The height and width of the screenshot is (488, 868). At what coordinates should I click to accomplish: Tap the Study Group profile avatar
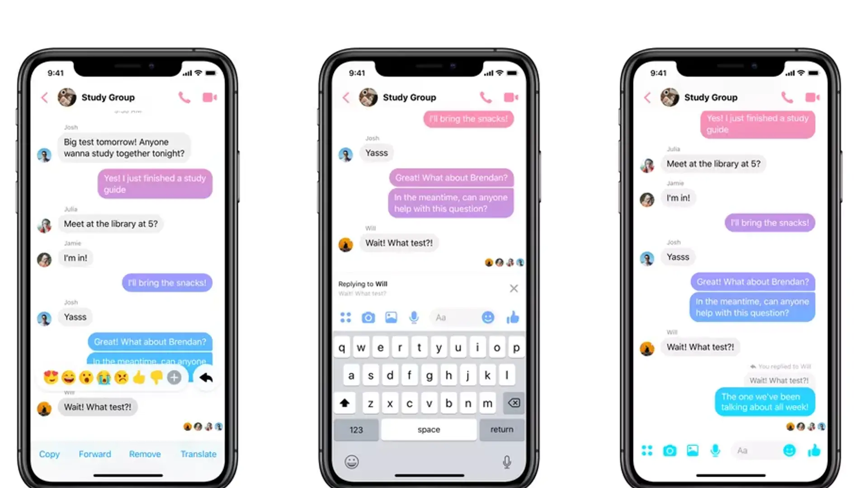67,97
